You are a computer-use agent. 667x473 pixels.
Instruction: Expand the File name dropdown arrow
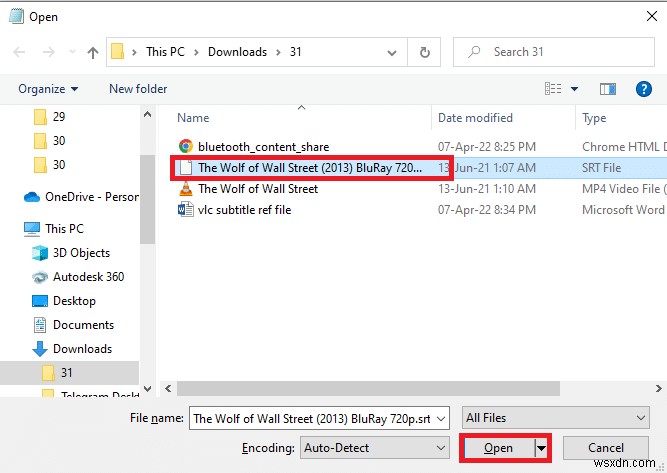442,419
